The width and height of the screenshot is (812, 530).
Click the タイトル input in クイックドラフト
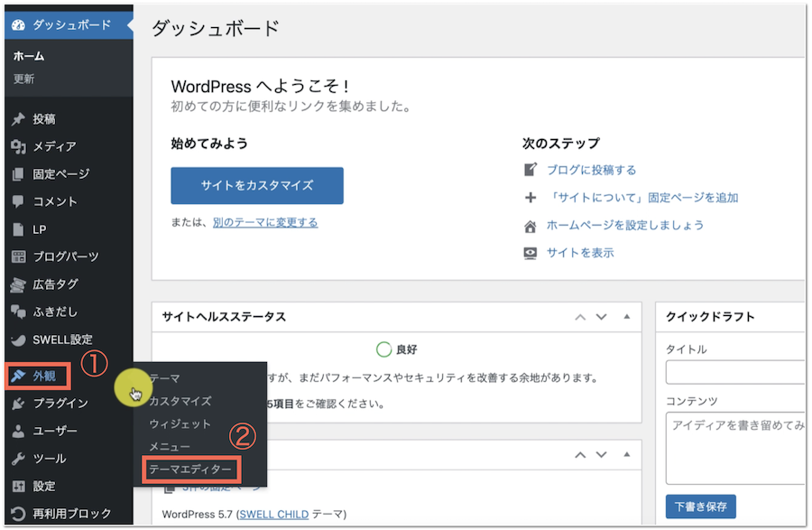tap(734, 372)
